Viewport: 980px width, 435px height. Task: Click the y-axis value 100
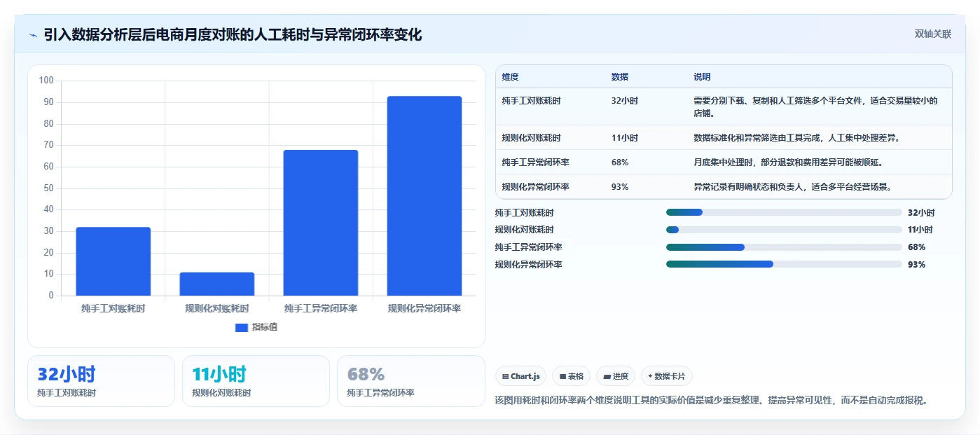[x=46, y=81]
